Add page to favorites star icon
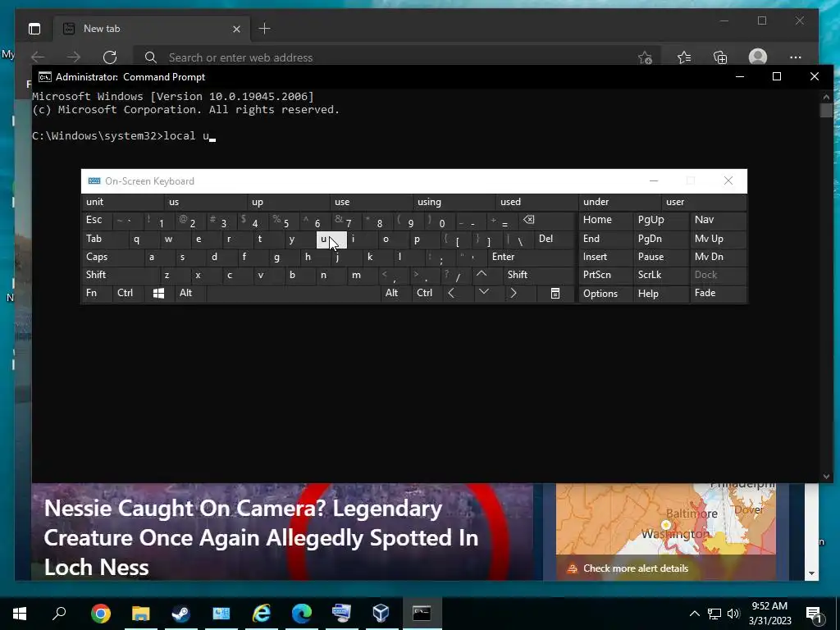840x630 pixels. coord(645,57)
